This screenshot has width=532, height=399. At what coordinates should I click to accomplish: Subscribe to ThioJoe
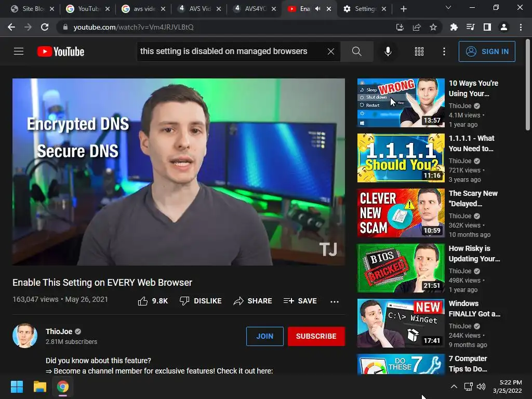pyautogui.click(x=316, y=336)
